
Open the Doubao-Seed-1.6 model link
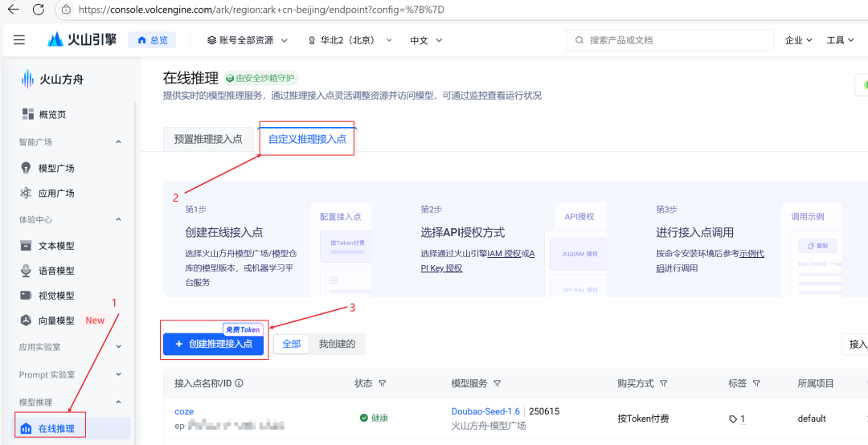(485, 411)
